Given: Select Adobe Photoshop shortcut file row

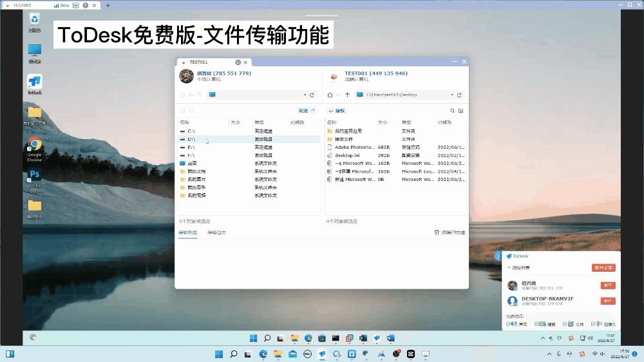Looking at the screenshot, I should tap(395, 147).
